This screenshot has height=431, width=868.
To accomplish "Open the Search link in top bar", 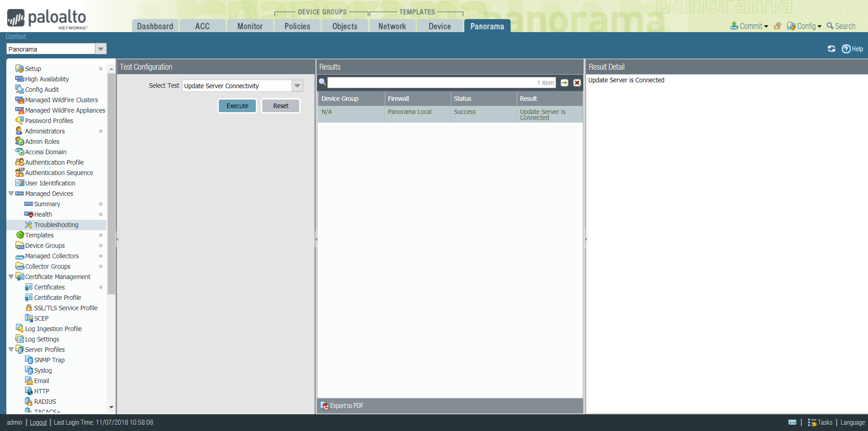I will tap(841, 26).
